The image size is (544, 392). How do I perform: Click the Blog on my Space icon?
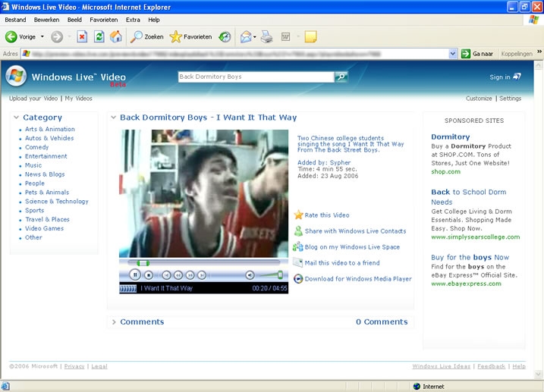[298, 246]
